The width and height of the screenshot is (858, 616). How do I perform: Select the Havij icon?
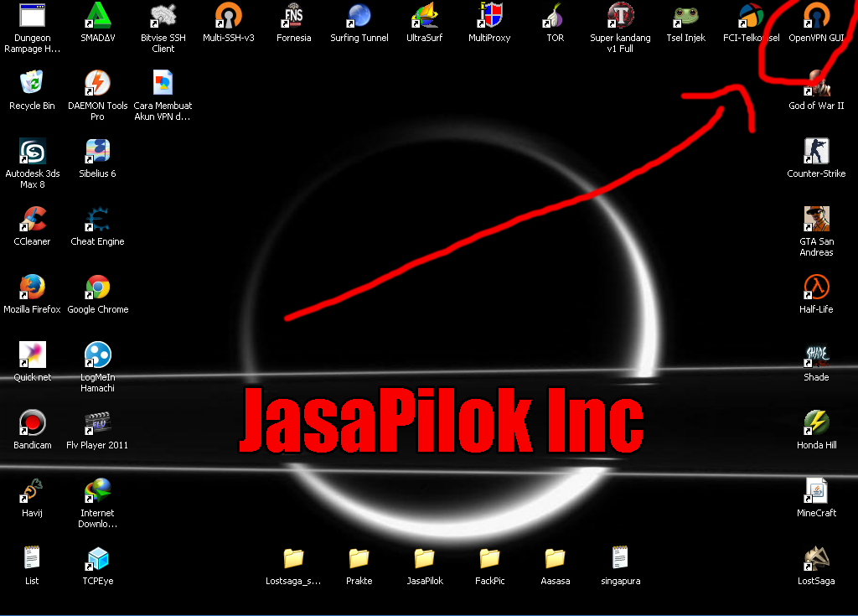coord(33,490)
